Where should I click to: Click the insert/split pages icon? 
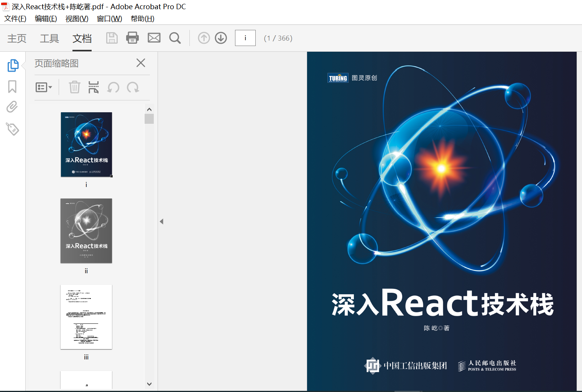pyautogui.click(x=94, y=87)
